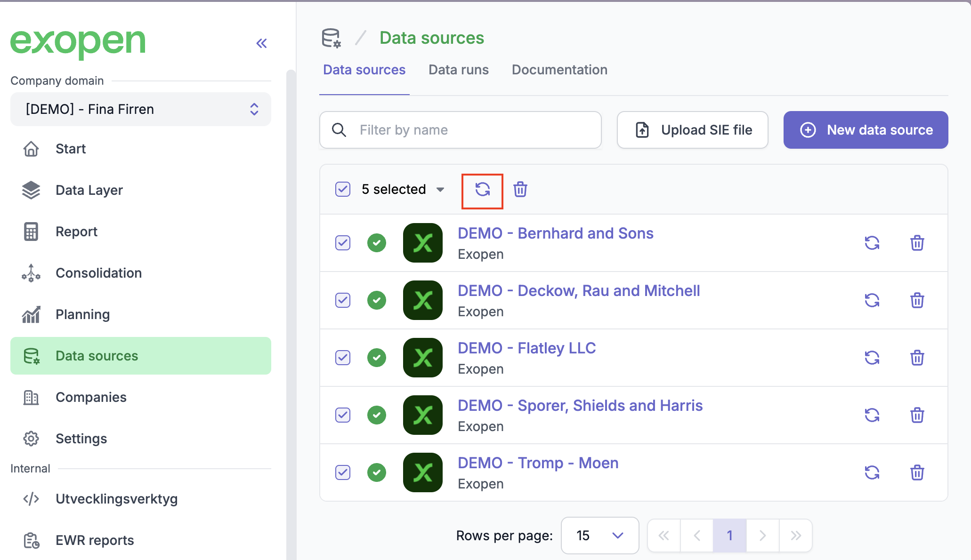Open Settings in sidebar
Image resolution: width=971 pixels, height=560 pixels.
(141, 439)
